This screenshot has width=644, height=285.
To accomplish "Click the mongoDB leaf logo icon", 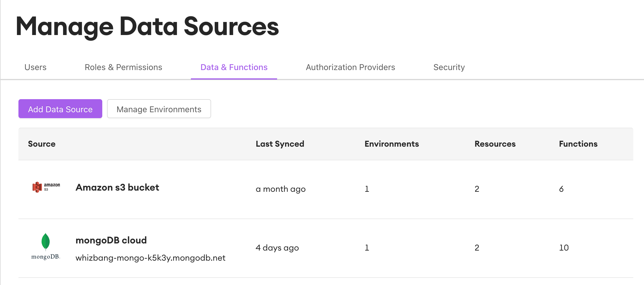I will coord(45,246).
